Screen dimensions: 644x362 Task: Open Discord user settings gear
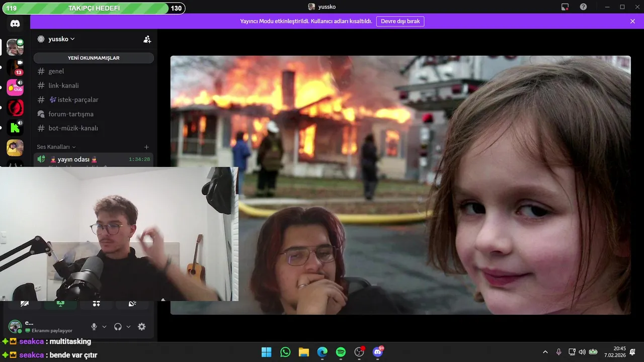click(142, 326)
